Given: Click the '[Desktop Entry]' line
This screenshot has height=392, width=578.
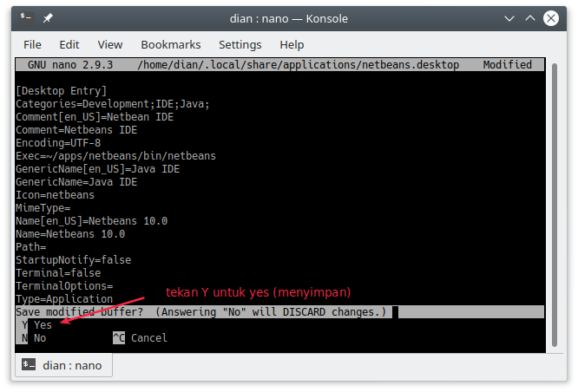Looking at the screenshot, I should click(x=62, y=91).
